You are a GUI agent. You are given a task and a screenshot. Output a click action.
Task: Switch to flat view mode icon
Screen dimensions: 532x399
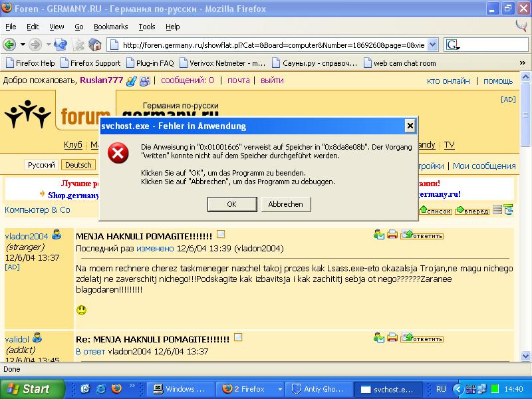point(497,210)
